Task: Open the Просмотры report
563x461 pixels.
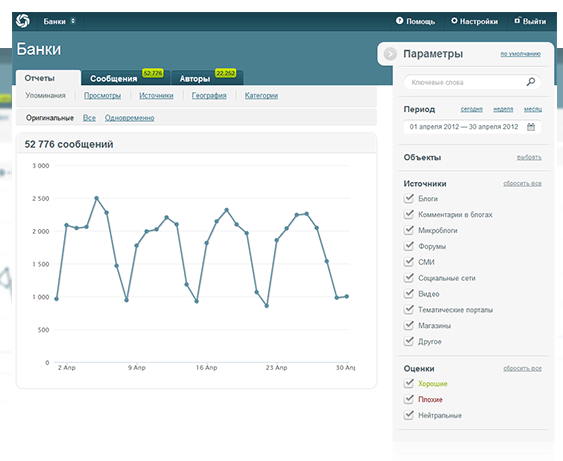Action: 102,96
